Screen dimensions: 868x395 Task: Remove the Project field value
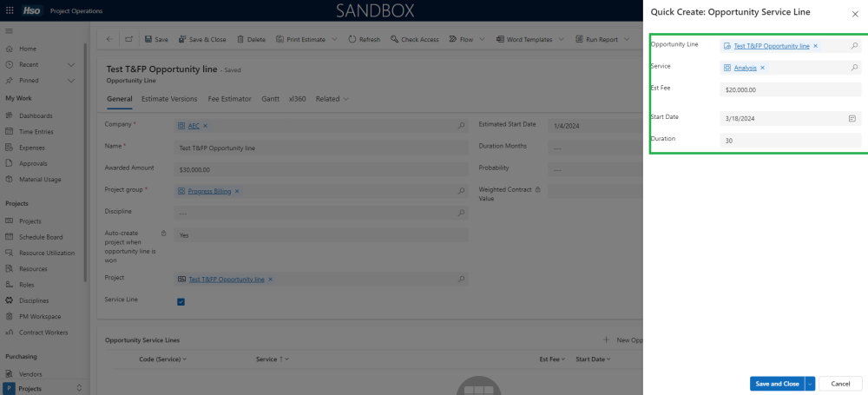point(270,280)
